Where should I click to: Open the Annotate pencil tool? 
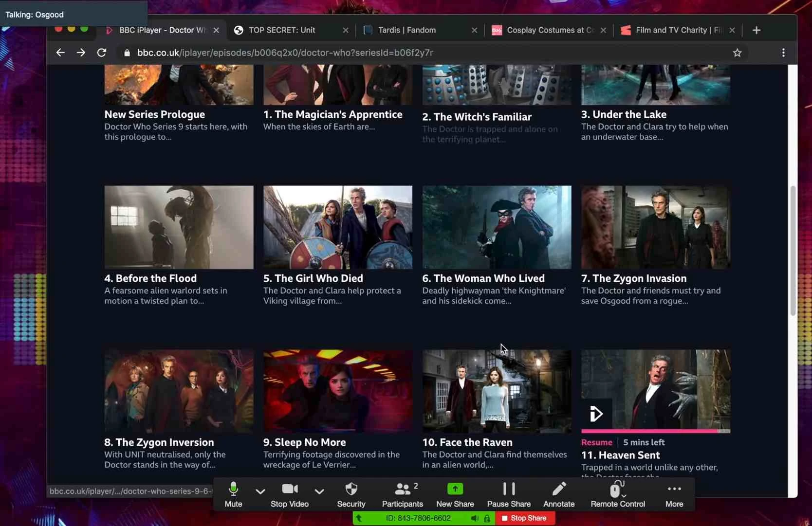(559, 494)
